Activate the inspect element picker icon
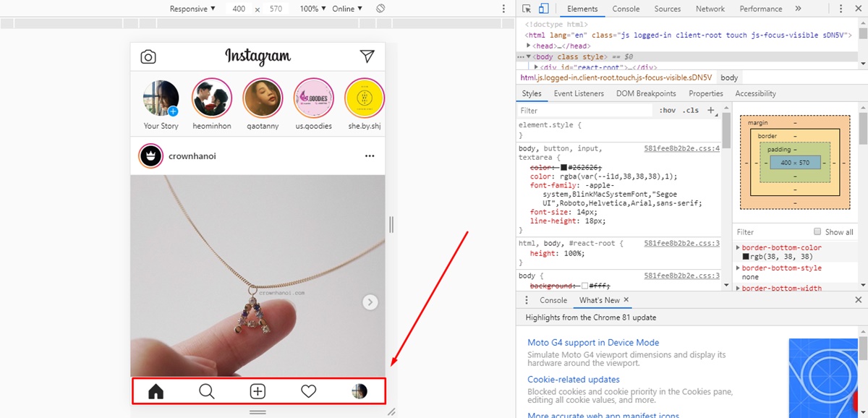The image size is (868, 418). [527, 9]
